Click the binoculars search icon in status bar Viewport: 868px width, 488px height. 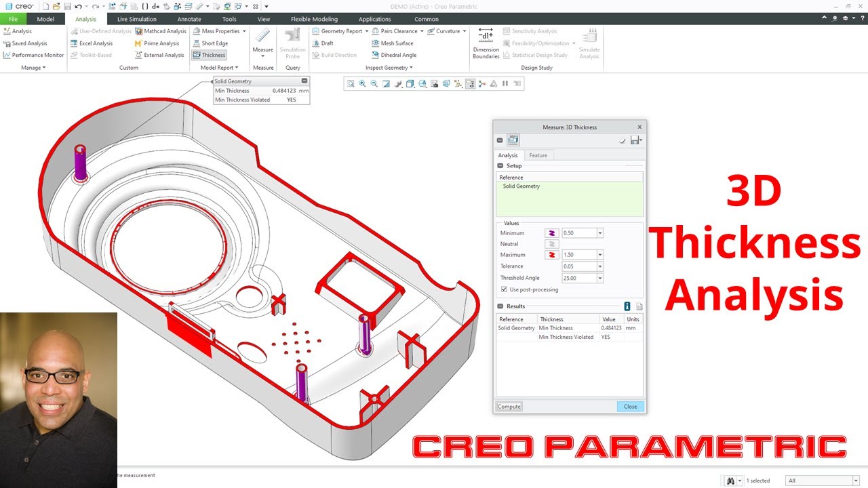731,481
